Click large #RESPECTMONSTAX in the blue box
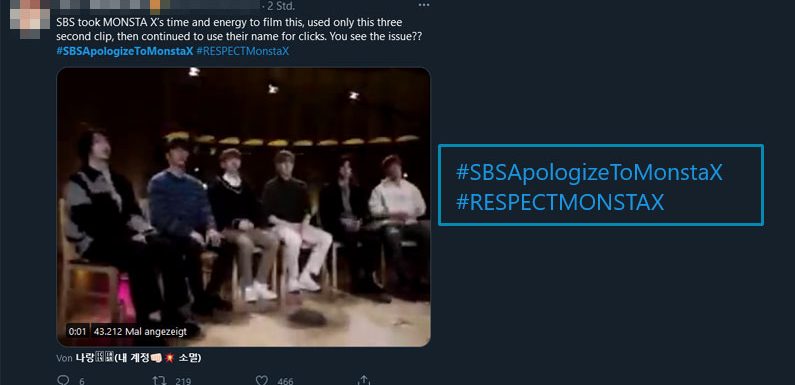The width and height of the screenshot is (795, 385). (x=560, y=202)
